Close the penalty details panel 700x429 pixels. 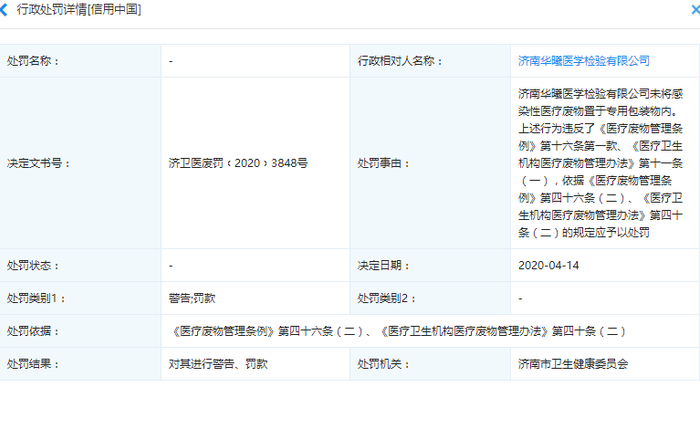point(696,10)
